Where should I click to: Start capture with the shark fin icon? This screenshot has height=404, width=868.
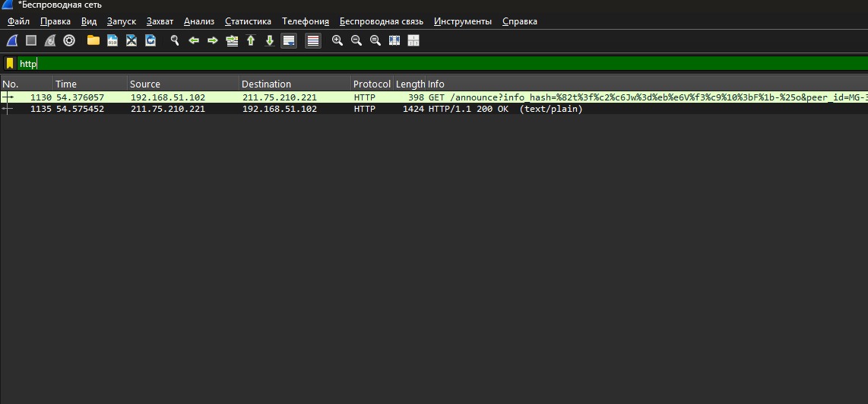[11, 40]
